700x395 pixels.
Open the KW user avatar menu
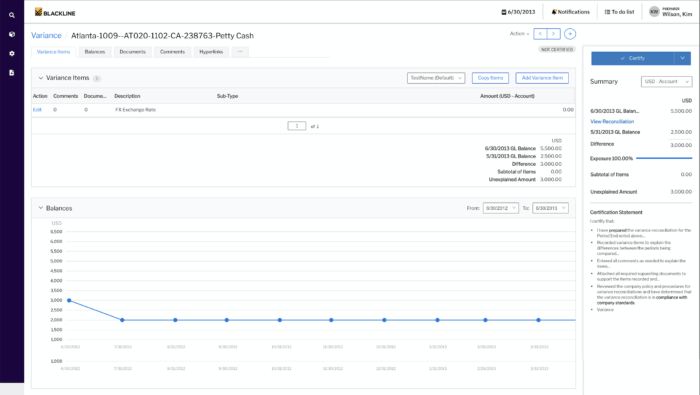(x=654, y=12)
